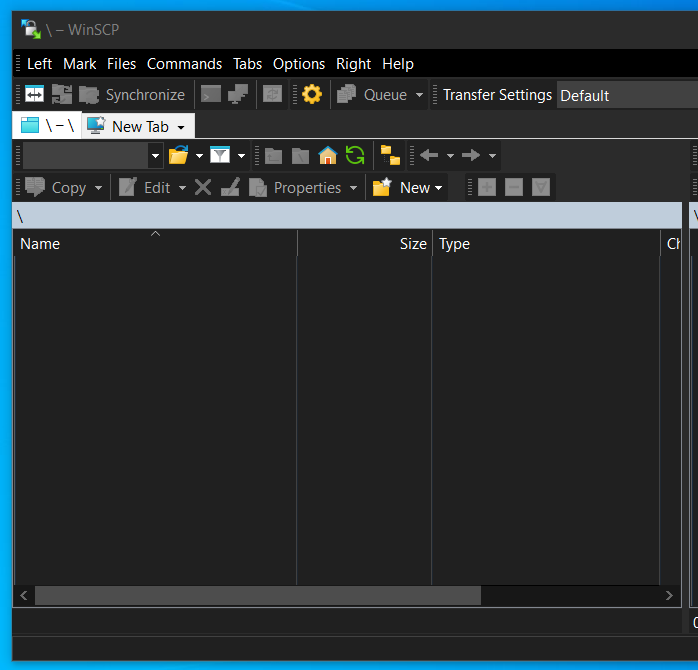Refresh the directory with green arrows icon
698x670 pixels.
354,156
